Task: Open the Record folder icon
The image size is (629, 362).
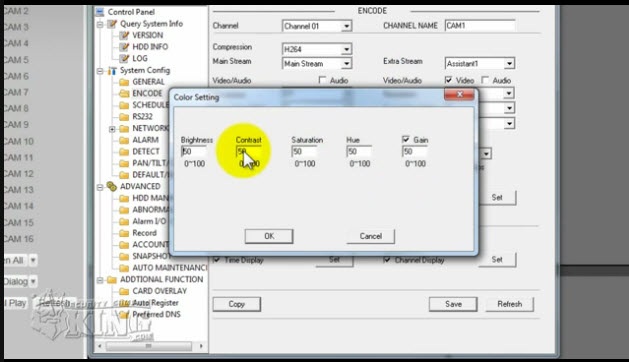Action: click(124, 233)
